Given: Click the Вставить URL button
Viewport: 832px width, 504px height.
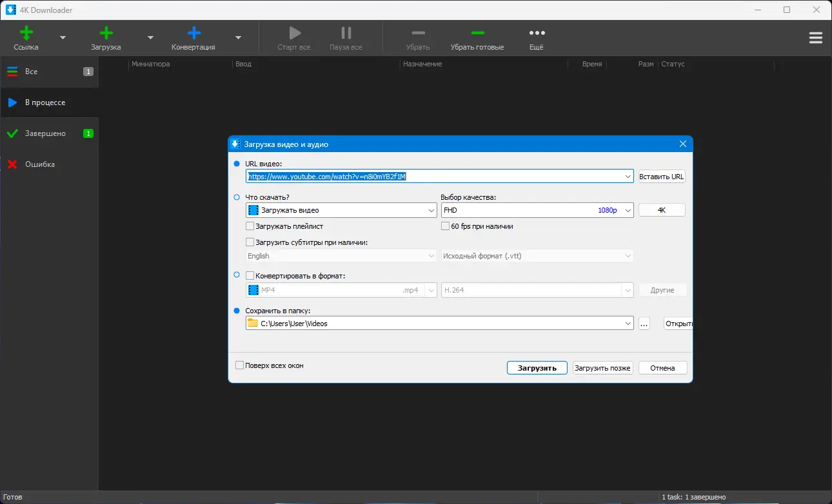Looking at the screenshot, I should 662,177.
